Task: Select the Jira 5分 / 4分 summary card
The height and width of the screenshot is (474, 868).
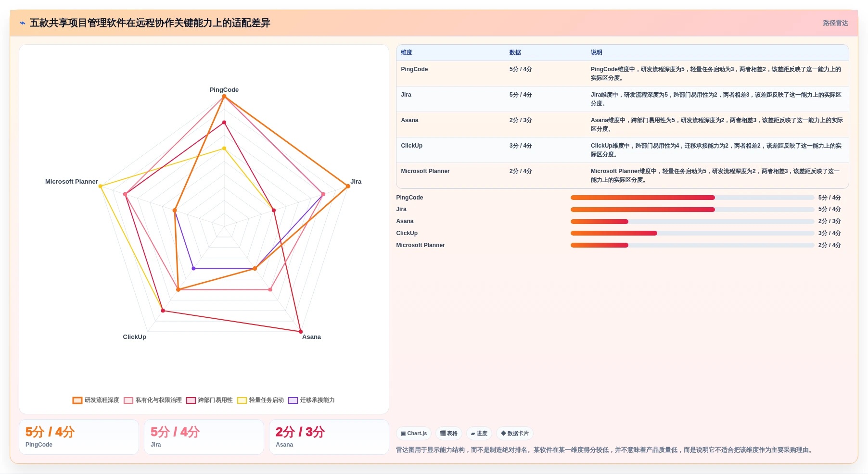Action: [x=204, y=437]
